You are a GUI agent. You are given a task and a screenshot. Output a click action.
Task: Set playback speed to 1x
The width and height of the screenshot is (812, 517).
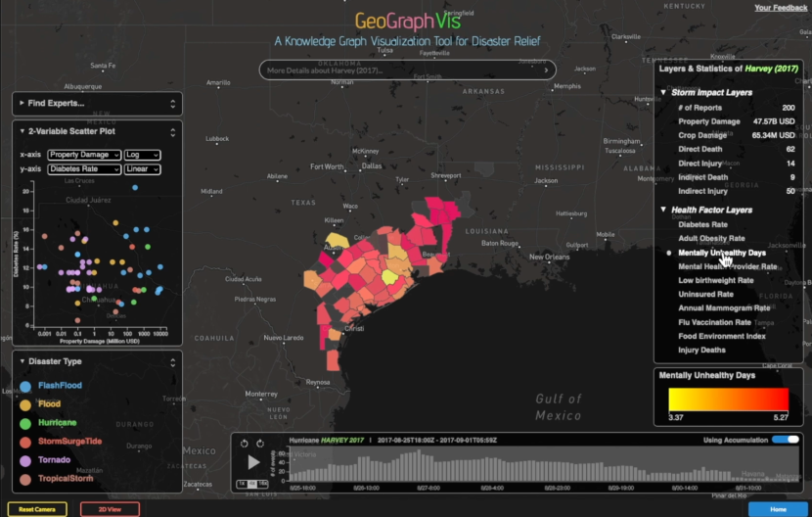coord(242,484)
